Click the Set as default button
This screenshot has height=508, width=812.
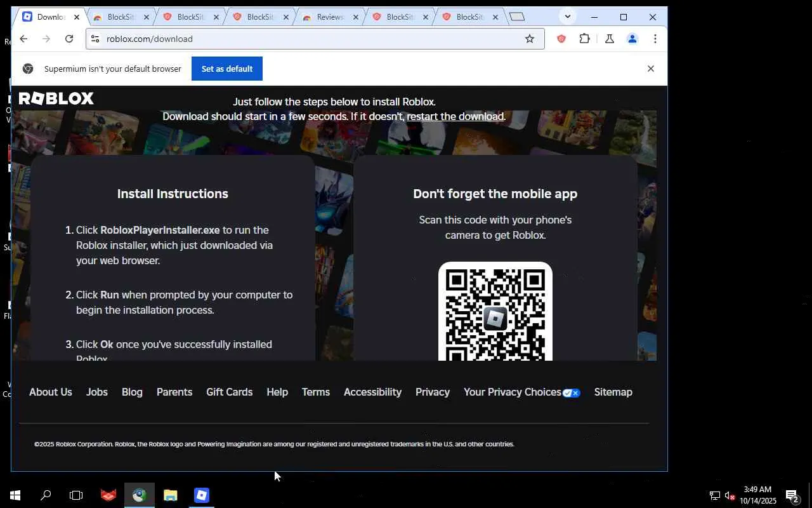click(x=227, y=69)
